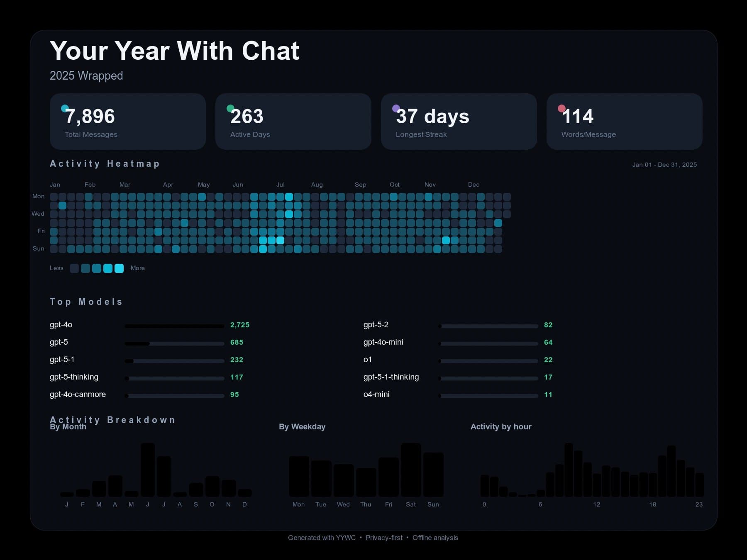747x560 pixels.
Task: Select the Sat bar in By Weekday chart
Action: (411, 470)
